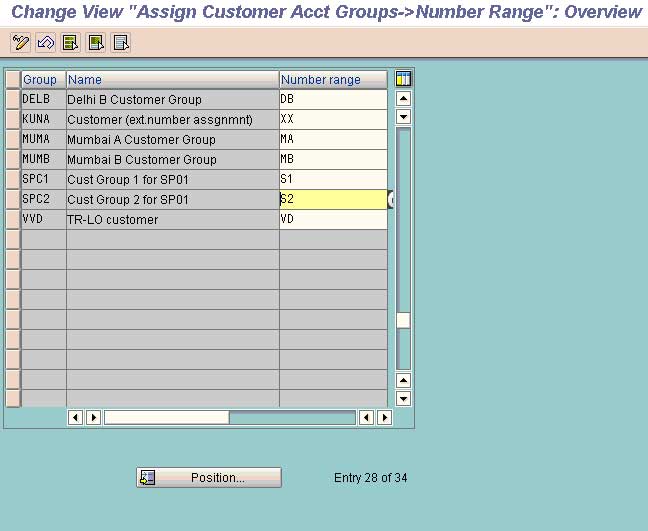Click the Select All toolbar icon

(x=71, y=43)
